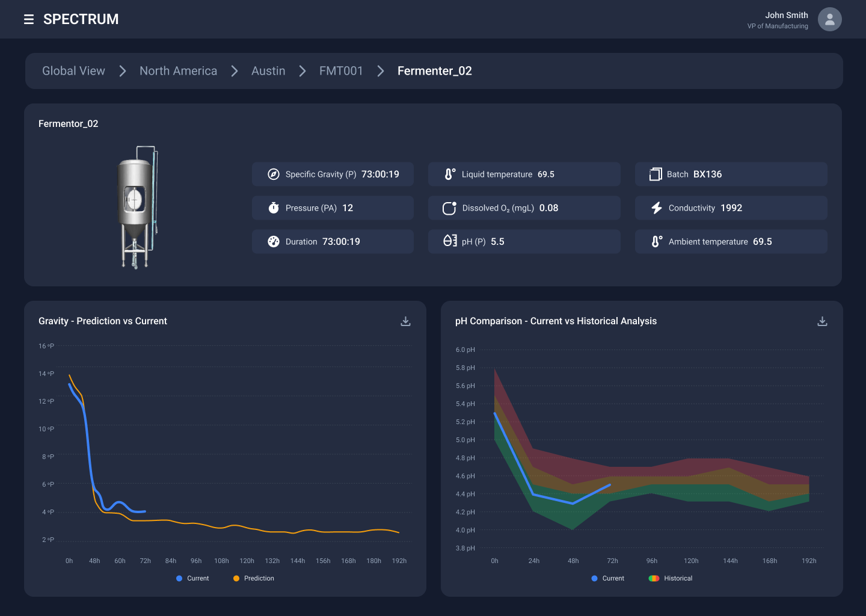Open the hamburger navigation menu
This screenshot has height=616, width=866.
click(29, 19)
